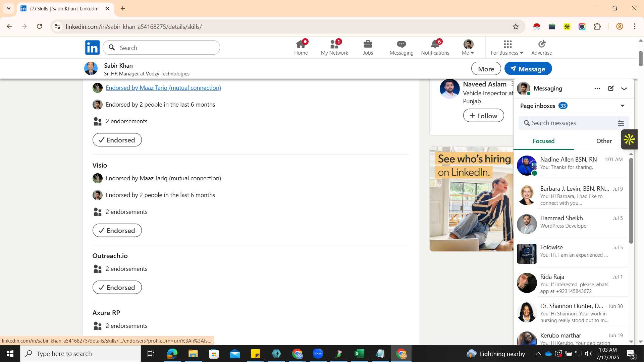Click the More button on the profile bar
The width and height of the screenshot is (644, 362).
[x=486, y=69]
